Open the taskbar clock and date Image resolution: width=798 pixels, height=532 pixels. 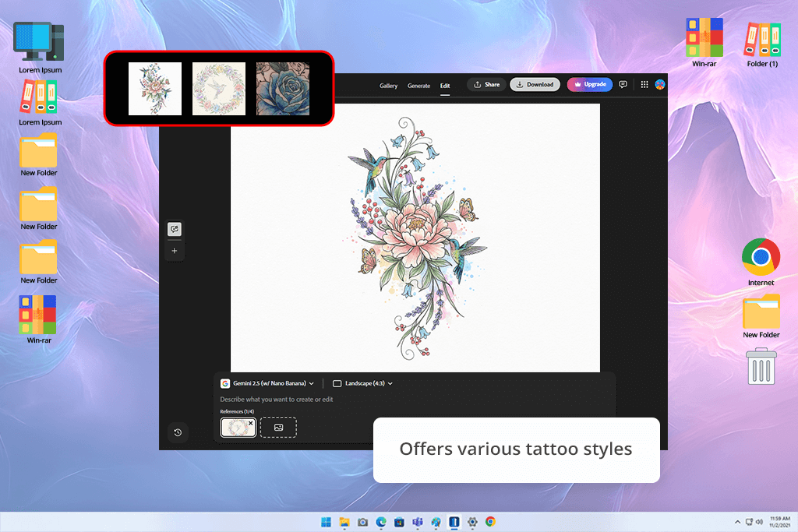pyautogui.click(x=779, y=522)
